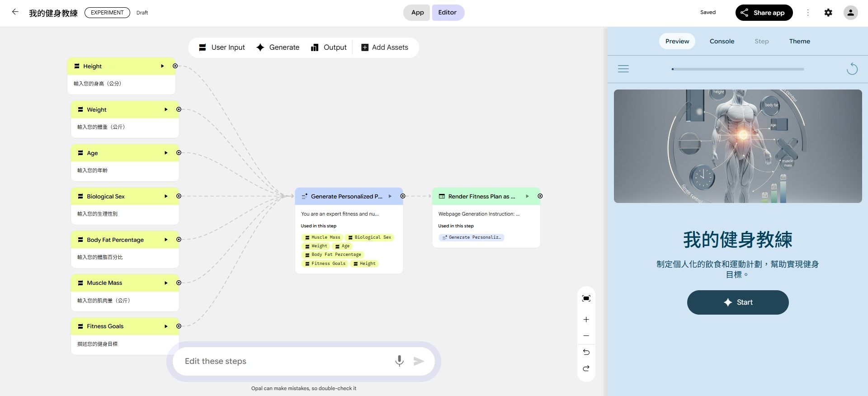Click the redo arrow icon

coord(586,368)
